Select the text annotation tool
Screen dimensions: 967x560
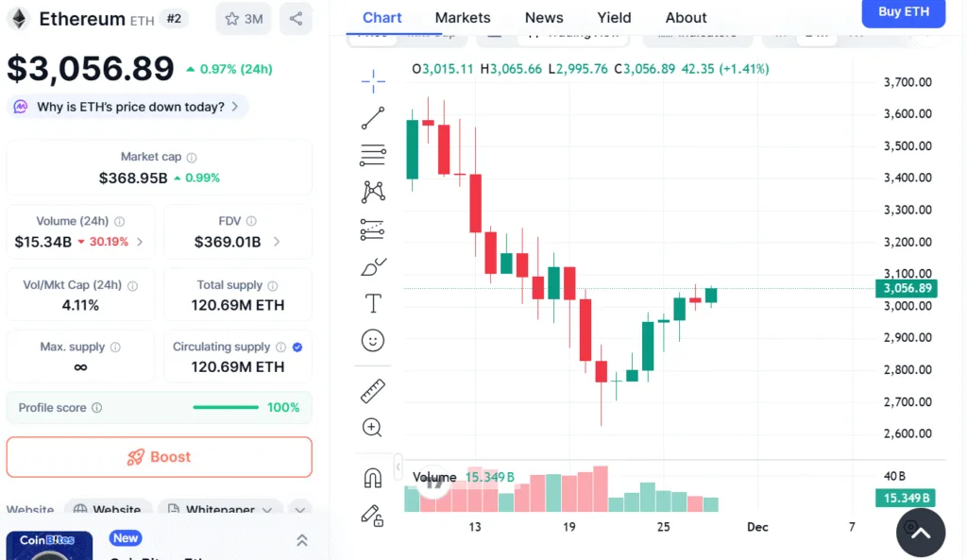[372, 303]
